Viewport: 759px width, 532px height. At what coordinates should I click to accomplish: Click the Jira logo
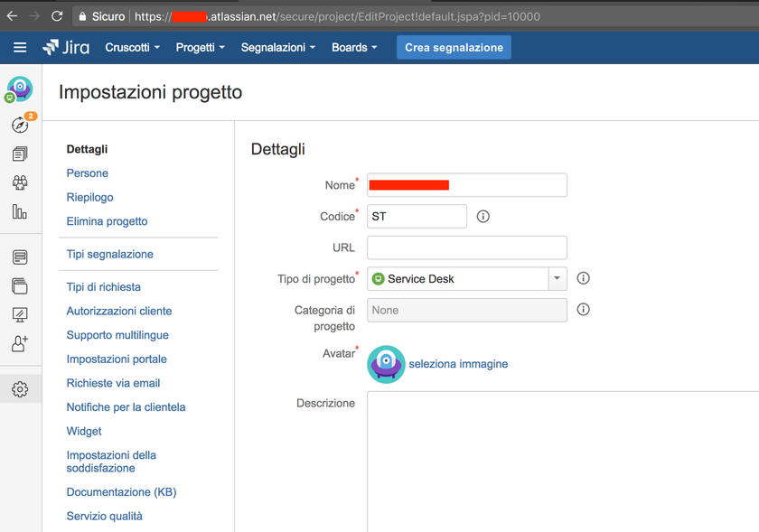pos(66,48)
